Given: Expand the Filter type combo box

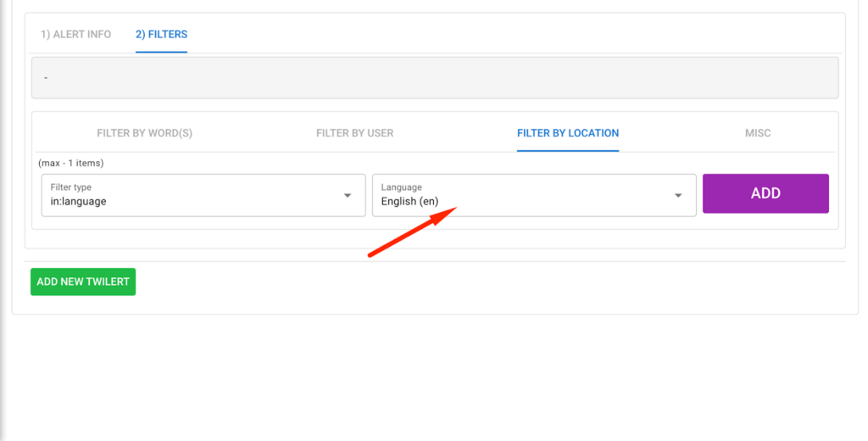Looking at the screenshot, I should pyautogui.click(x=203, y=195).
